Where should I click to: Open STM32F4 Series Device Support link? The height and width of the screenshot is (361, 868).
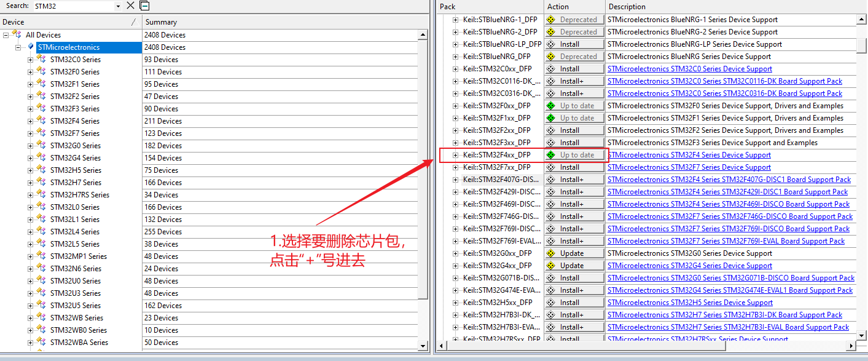(689, 155)
